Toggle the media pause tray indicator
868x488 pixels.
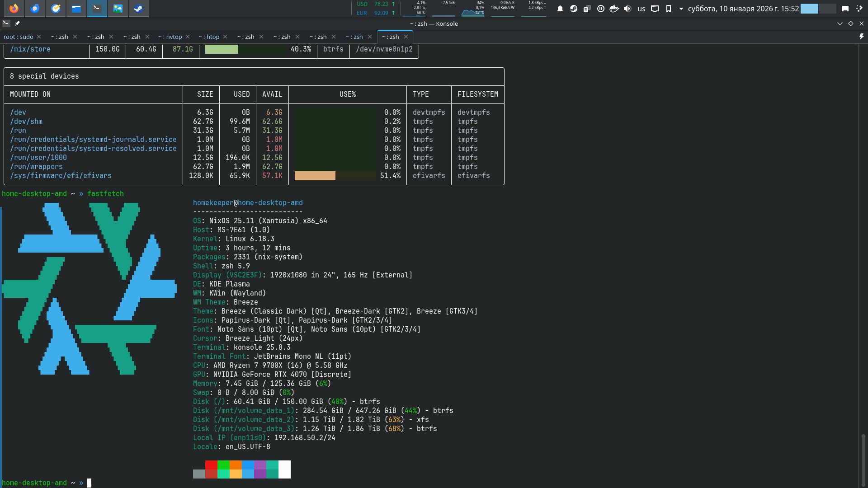601,9
